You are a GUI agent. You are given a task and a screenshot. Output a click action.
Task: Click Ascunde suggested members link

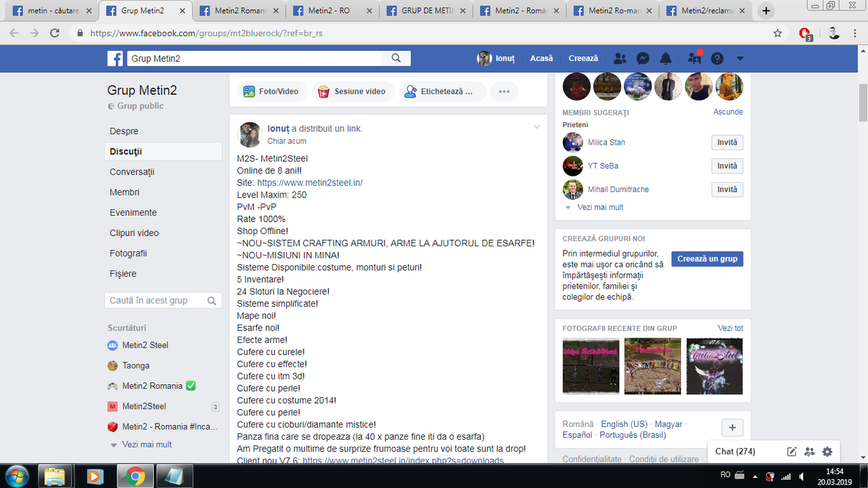728,112
